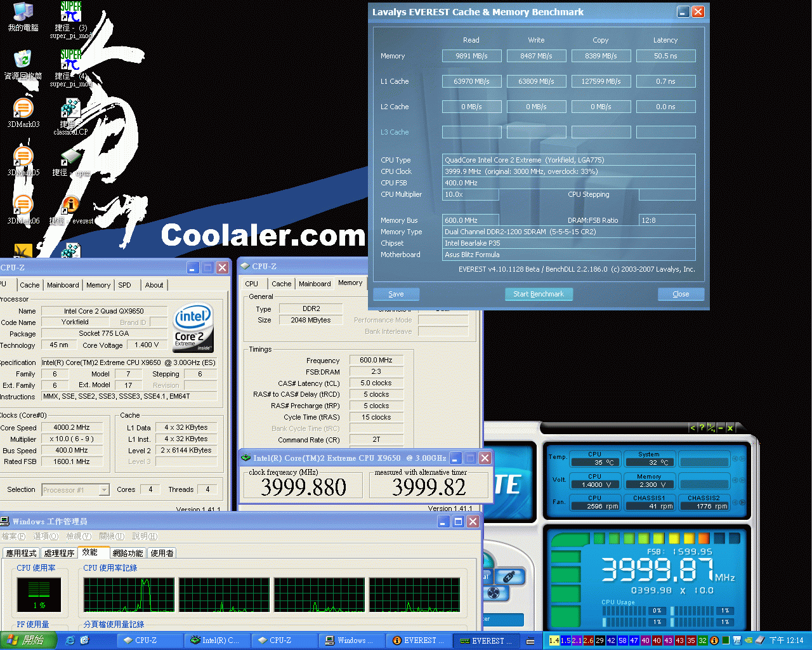Open CPU tab in right CPU-Z window

[x=251, y=284]
